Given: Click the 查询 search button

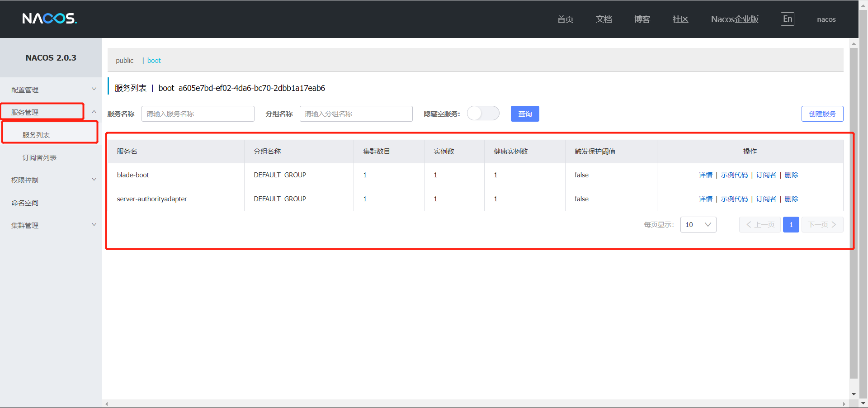Looking at the screenshot, I should coord(525,114).
